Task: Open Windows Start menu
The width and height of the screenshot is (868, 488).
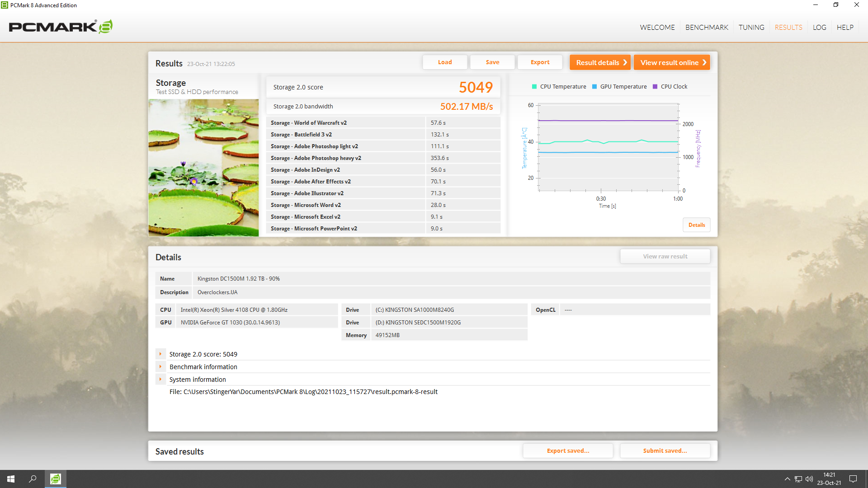Action: pos(11,479)
